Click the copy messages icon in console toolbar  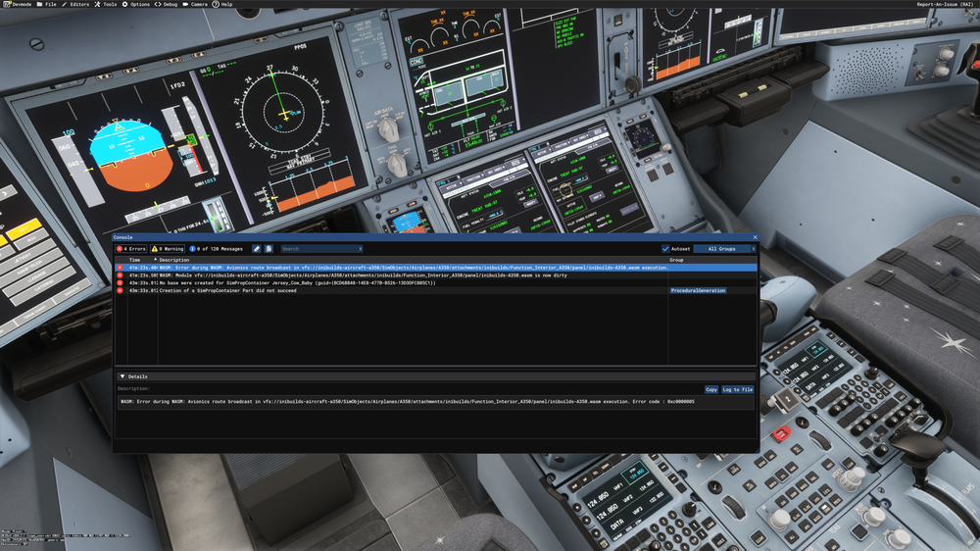[x=269, y=249]
